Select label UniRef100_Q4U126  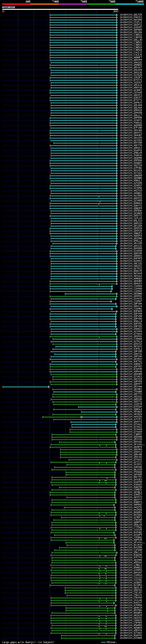click(x=131, y=72)
